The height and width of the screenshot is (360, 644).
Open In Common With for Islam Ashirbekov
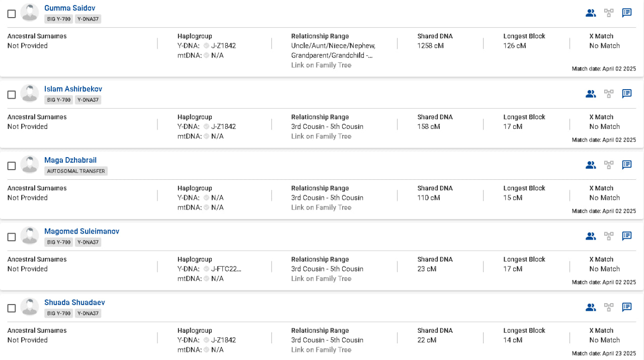pyautogui.click(x=591, y=94)
